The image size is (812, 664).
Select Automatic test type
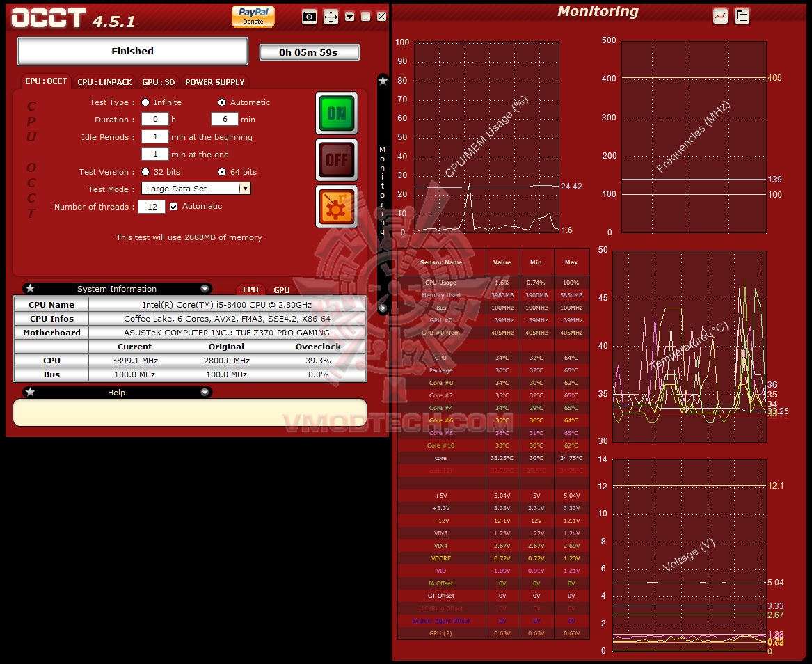[222, 102]
